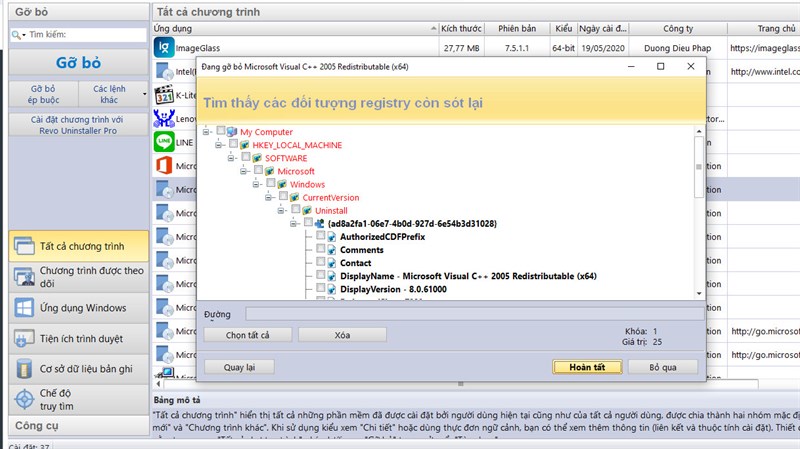Collapse the HKEY_LOCAL_MACHINE tree node

click(x=218, y=145)
